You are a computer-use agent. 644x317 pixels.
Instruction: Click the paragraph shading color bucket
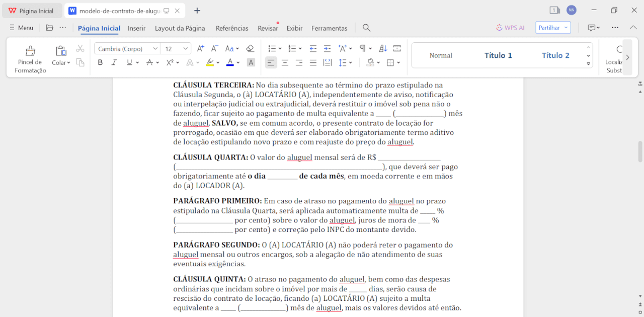[370, 62]
